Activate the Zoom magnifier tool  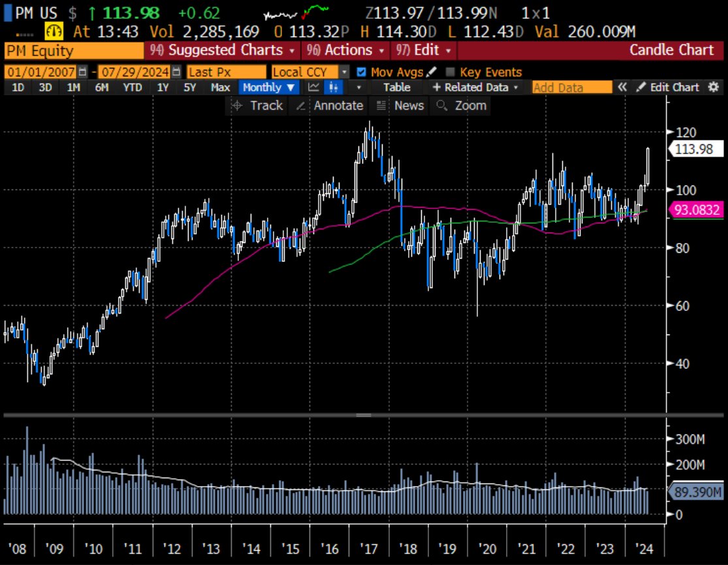(462, 105)
